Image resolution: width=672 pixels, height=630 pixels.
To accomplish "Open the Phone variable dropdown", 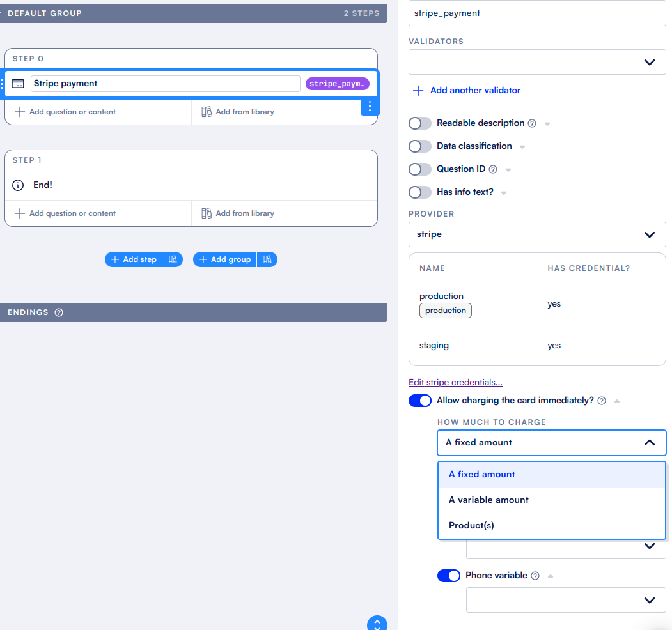I will (x=566, y=600).
